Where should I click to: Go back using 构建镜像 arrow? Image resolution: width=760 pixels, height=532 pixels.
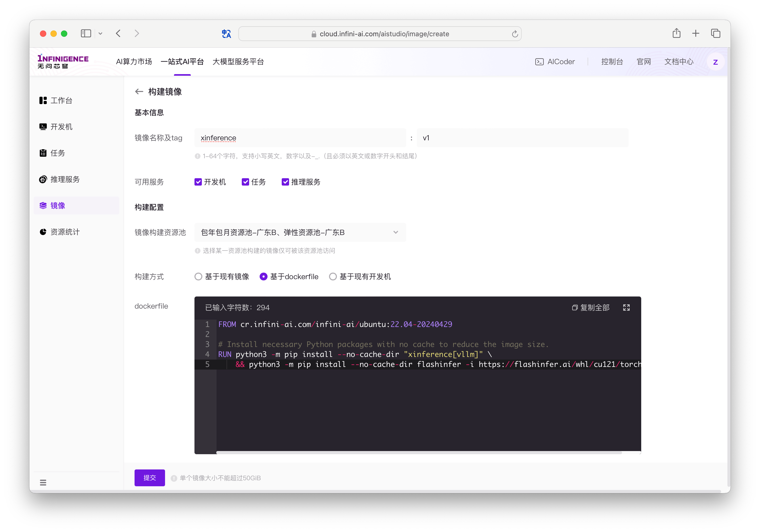point(139,92)
